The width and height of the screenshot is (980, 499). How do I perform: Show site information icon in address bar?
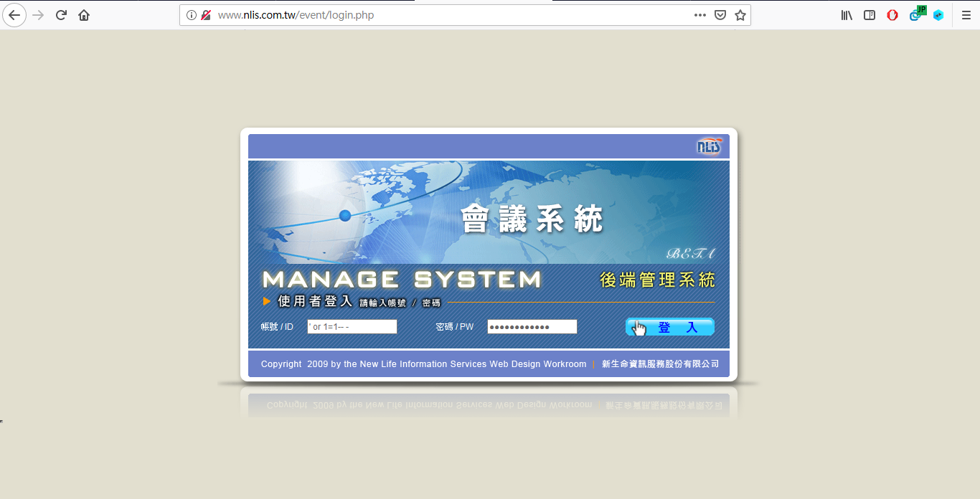tap(192, 15)
